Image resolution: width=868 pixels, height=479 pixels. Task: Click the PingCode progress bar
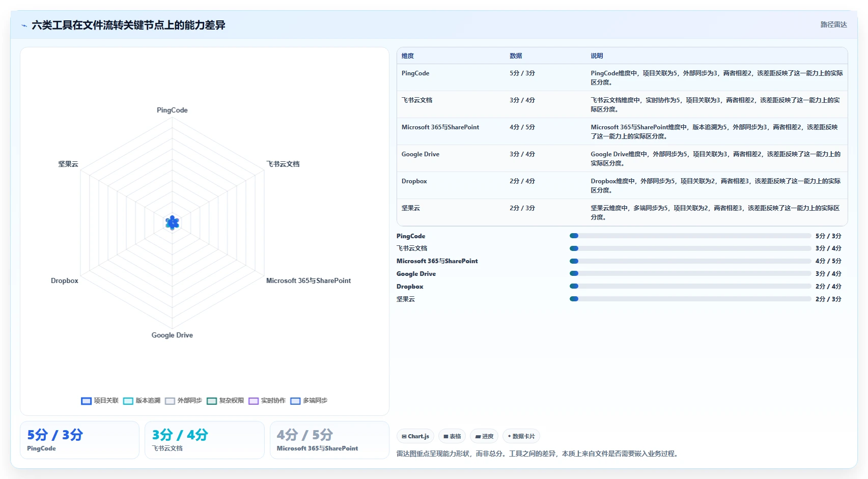pyautogui.click(x=690, y=236)
